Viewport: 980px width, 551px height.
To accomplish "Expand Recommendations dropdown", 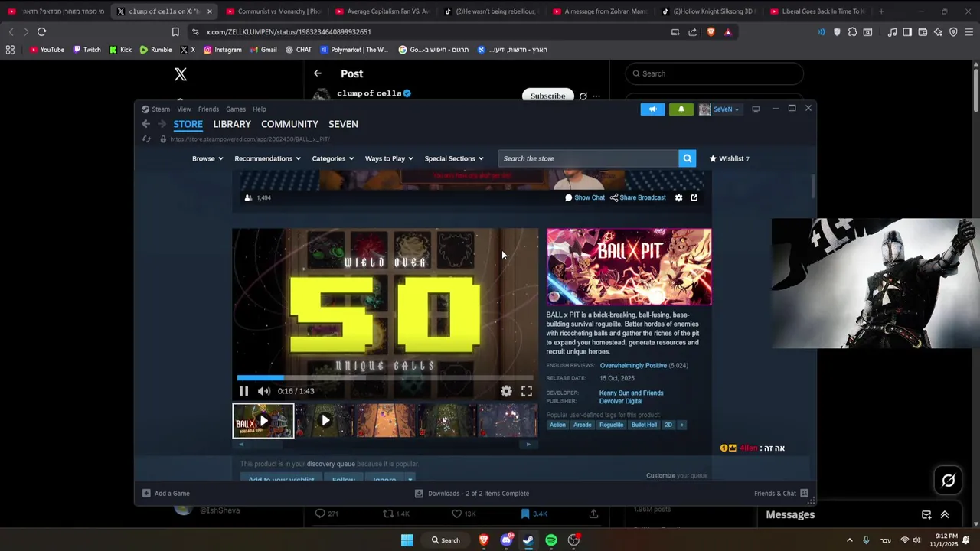I will (268, 158).
